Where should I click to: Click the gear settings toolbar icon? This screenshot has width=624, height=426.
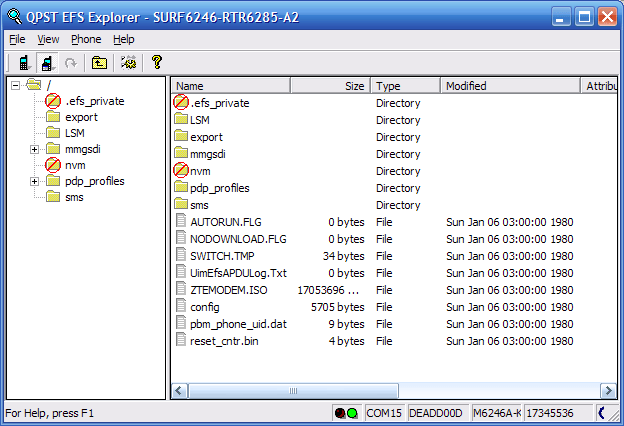point(129,63)
